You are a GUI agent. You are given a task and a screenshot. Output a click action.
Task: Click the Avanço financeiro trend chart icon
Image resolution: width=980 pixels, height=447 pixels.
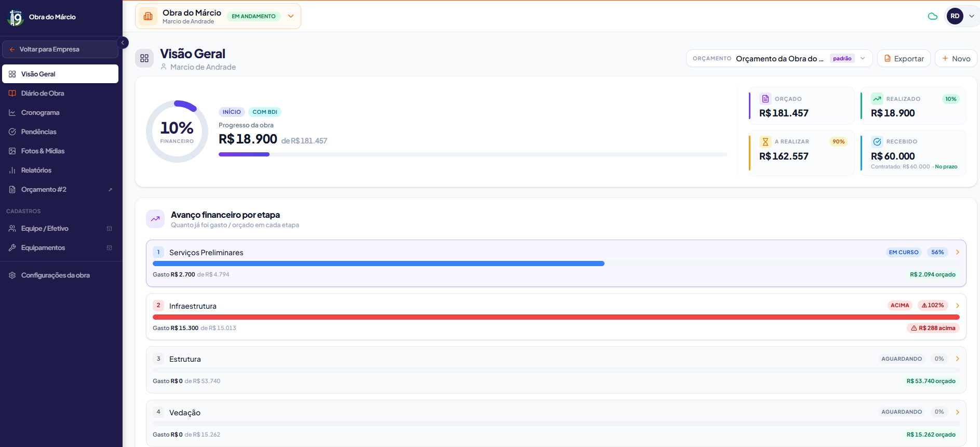155,219
